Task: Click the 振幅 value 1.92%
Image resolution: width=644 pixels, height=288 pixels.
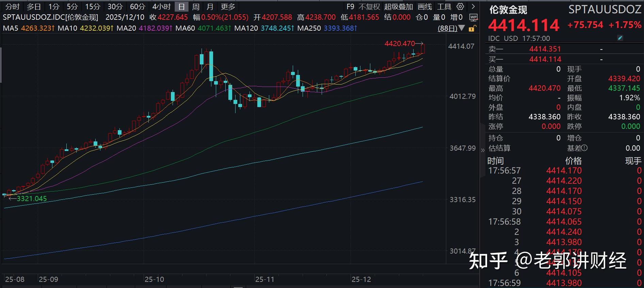Action: 629,98
